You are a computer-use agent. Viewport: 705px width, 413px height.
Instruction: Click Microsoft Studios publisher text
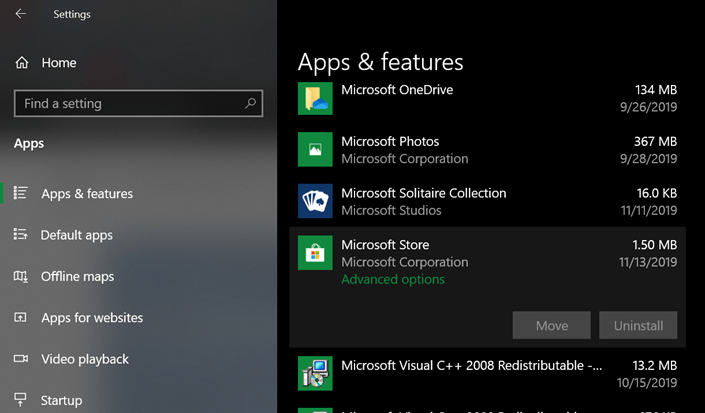391,210
